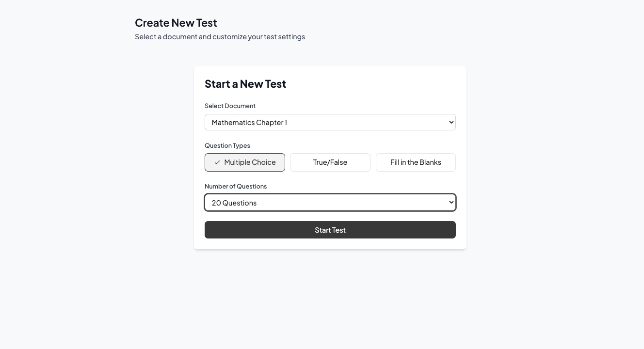Click the "Start a New Test" card title
Viewport: 644px width, 349px height.
click(245, 84)
